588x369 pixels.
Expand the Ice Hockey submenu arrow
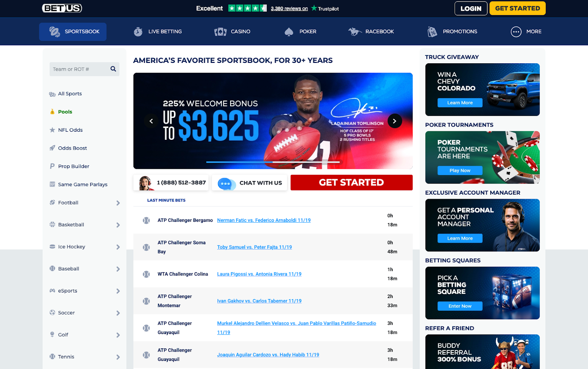coord(118,247)
